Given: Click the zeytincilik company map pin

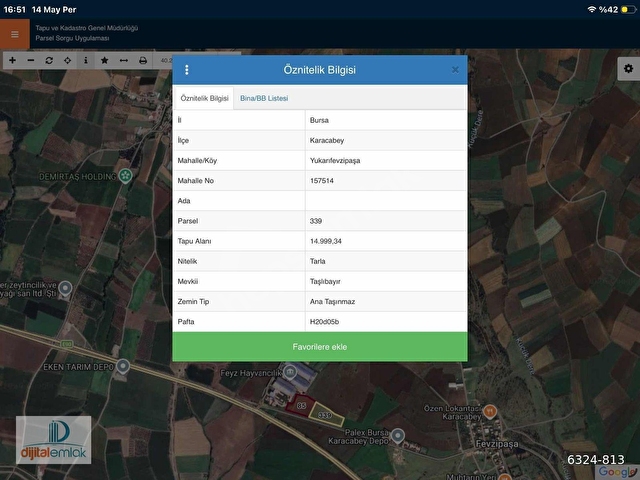Looking at the screenshot, I should coord(65,288).
